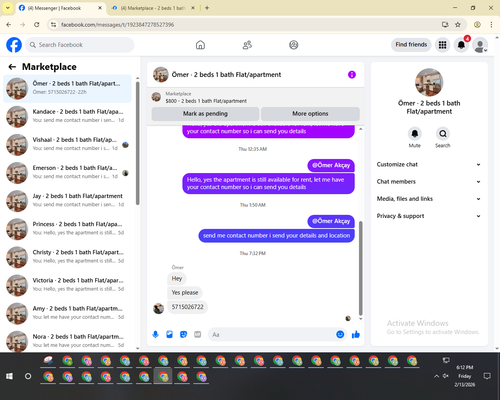Open the Groups icon in top navigation

point(294,45)
